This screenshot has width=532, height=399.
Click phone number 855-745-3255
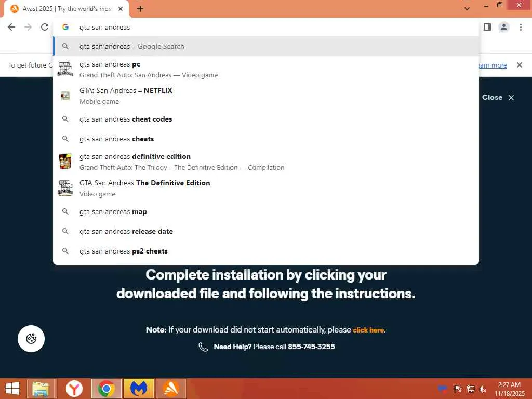coord(311,347)
